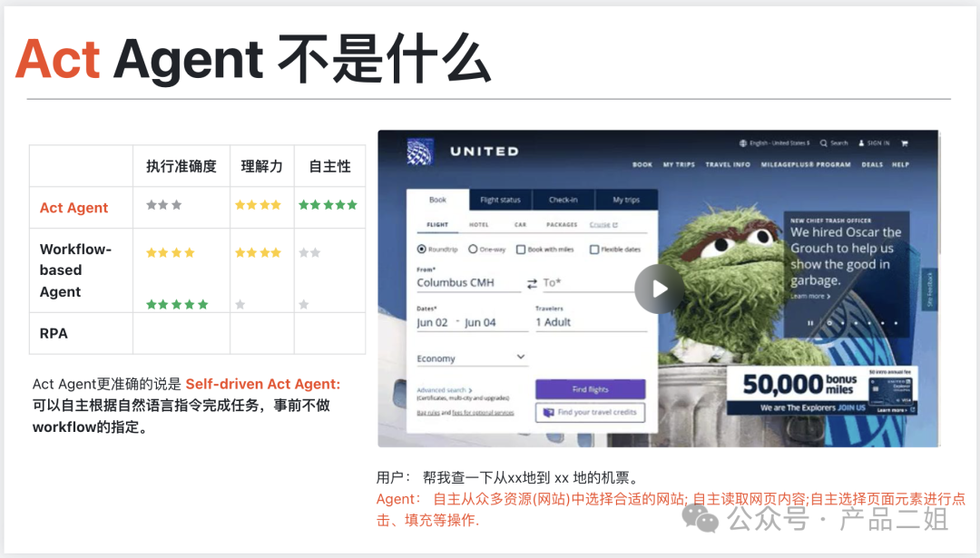Switch to the Flight status tab
The width and height of the screenshot is (980, 558).
click(x=500, y=200)
